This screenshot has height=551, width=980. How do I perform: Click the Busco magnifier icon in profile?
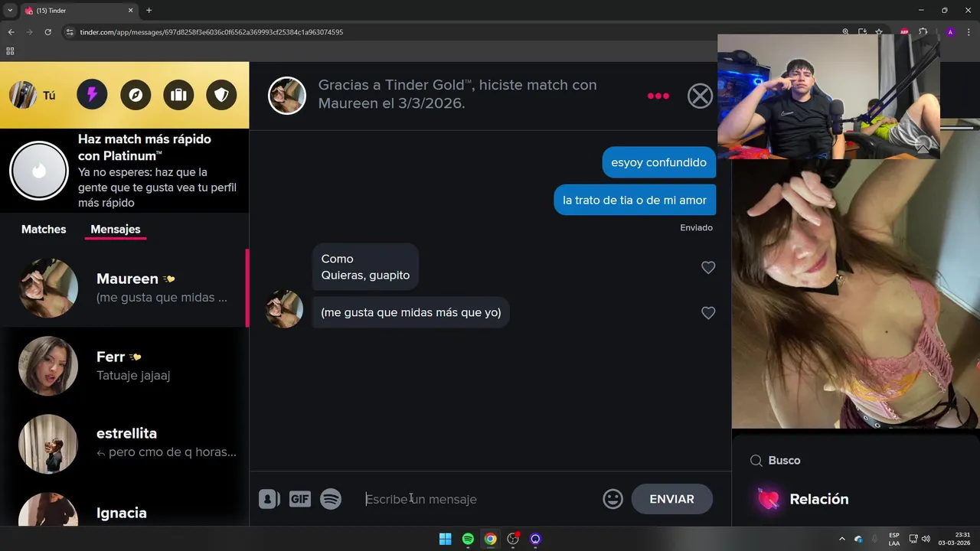tap(756, 461)
